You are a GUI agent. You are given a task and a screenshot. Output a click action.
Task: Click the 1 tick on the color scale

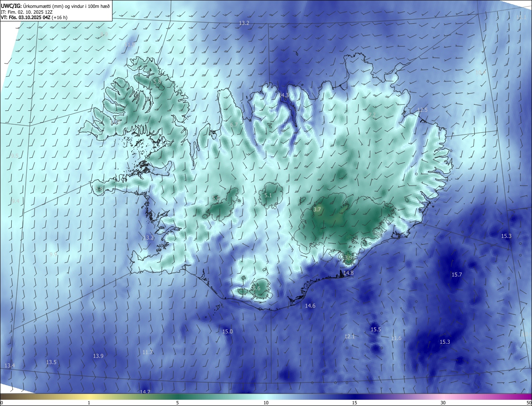[89, 403]
